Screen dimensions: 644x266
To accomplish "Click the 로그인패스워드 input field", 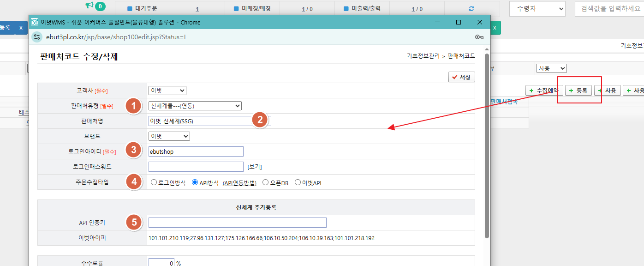I will coord(196,167).
